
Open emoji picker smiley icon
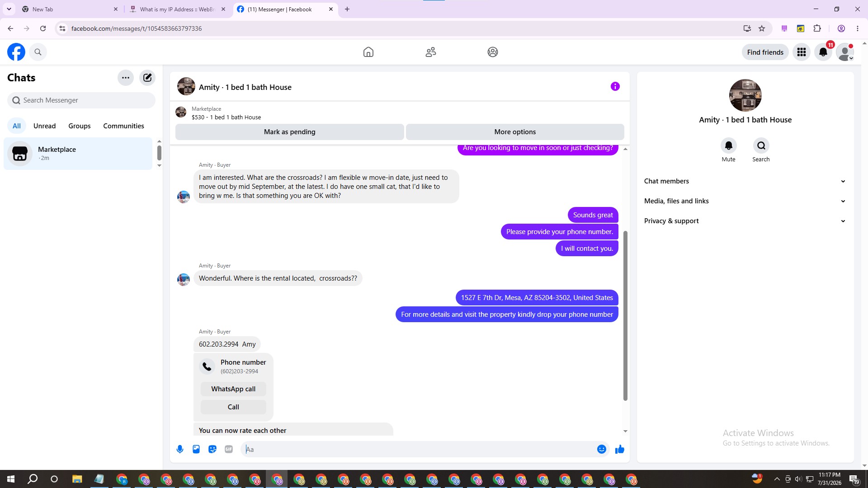click(x=602, y=449)
